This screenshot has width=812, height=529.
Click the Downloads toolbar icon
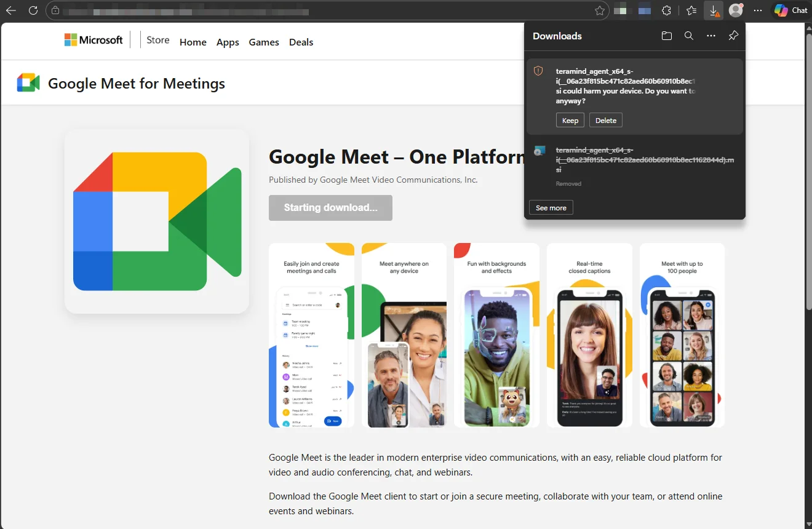coord(713,10)
